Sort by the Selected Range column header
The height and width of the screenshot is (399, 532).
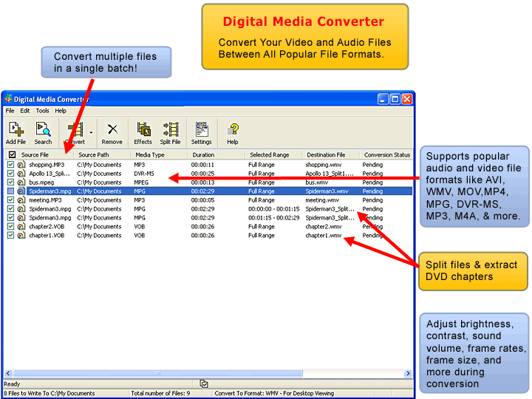[270, 154]
